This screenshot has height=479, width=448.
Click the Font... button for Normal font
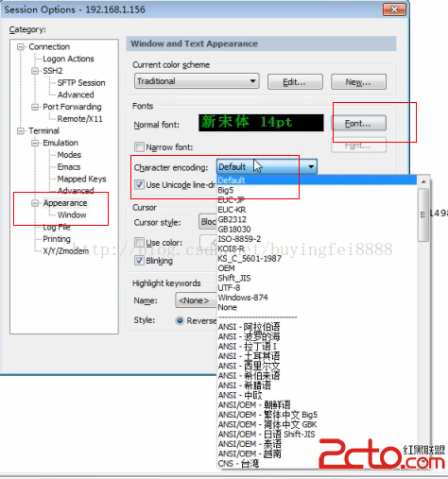[358, 123]
